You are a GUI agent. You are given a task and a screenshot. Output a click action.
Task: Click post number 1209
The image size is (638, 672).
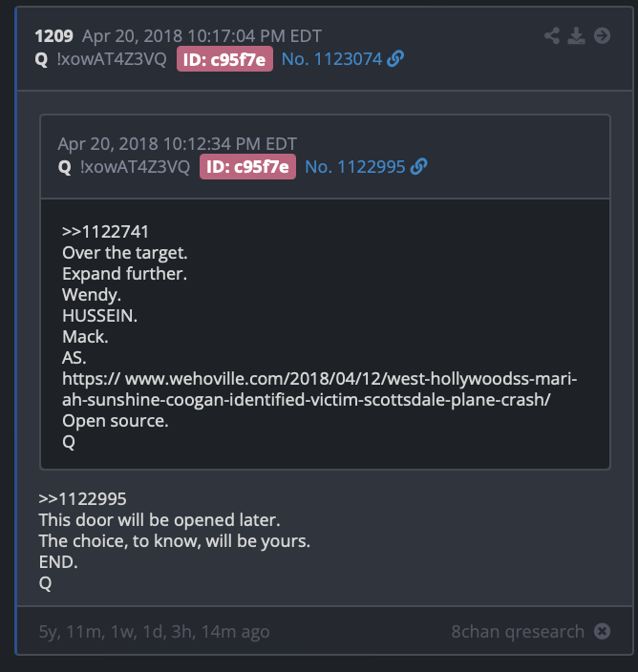tap(54, 36)
